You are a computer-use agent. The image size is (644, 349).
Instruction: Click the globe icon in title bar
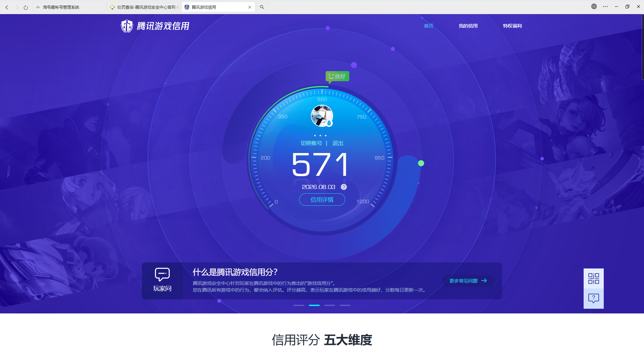coord(594,6)
